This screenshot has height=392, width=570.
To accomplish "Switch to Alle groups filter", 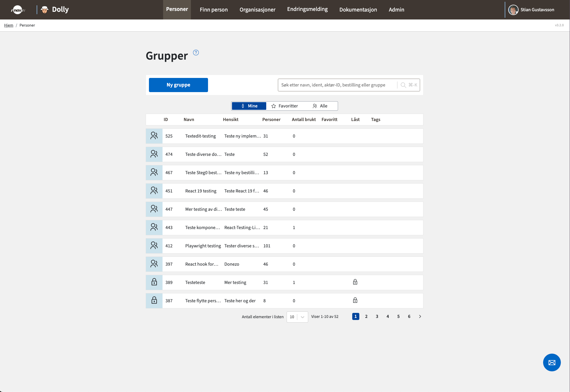I will (x=320, y=106).
